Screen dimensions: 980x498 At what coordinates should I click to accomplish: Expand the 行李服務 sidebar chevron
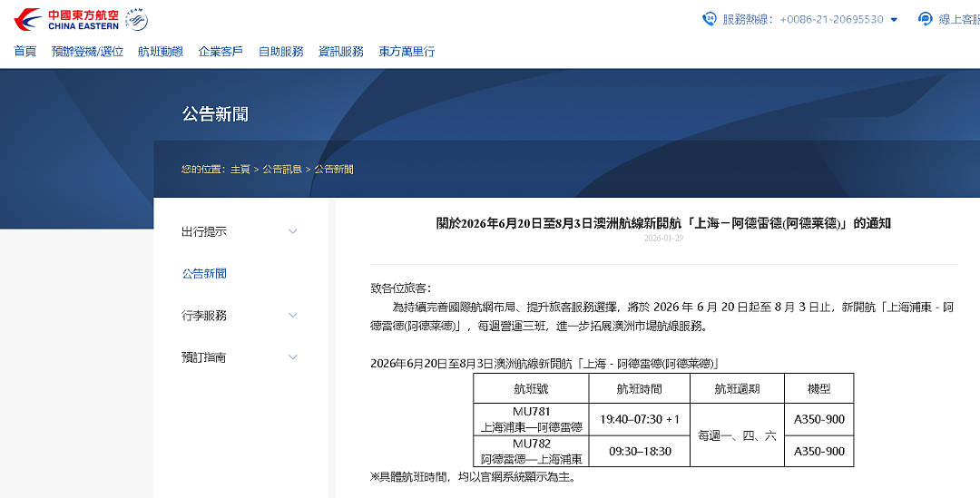tap(292, 315)
